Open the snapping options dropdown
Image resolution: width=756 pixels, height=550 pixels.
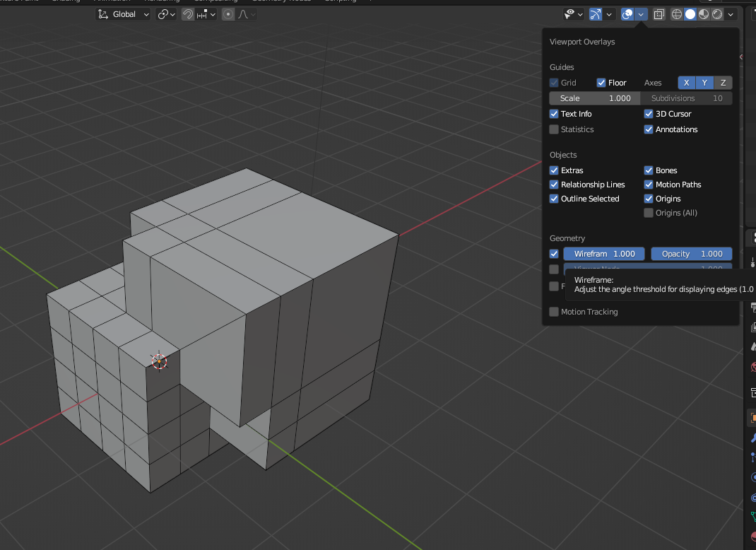tap(206, 14)
